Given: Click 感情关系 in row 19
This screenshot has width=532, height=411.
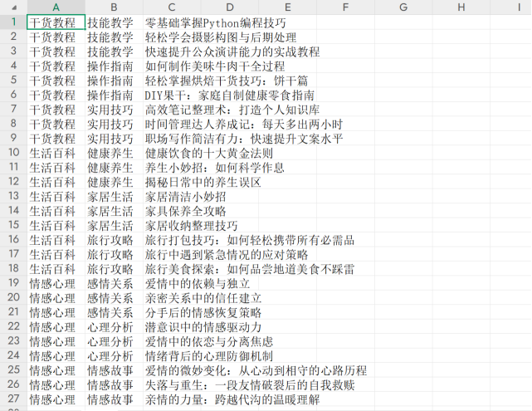Looking at the screenshot, I should pyautogui.click(x=110, y=283).
